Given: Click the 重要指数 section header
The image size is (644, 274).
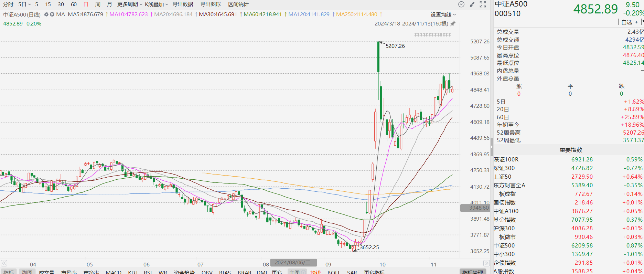Looking at the screenshot, I should tap(571, 150).
